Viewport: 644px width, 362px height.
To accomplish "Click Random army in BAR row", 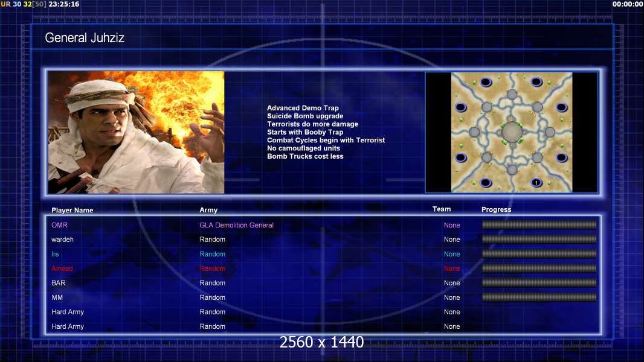I will (212, 283).
